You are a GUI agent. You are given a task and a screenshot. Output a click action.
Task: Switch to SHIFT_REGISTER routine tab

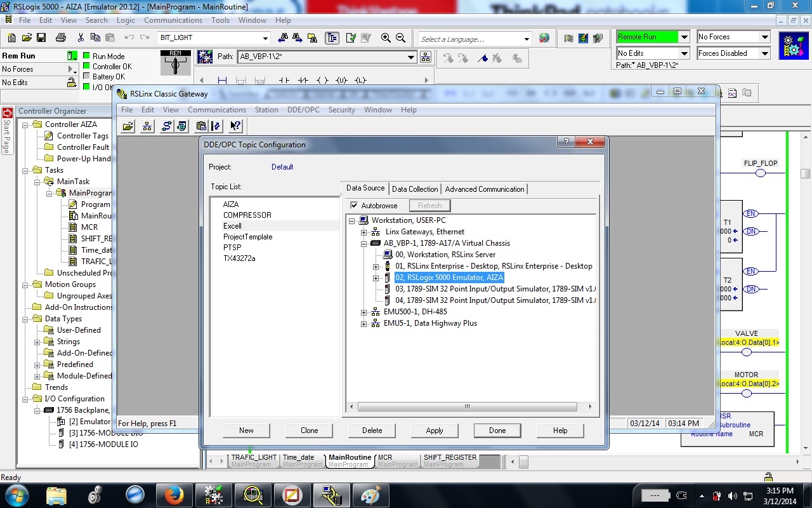pyautogui.click(x=450, y=460)
